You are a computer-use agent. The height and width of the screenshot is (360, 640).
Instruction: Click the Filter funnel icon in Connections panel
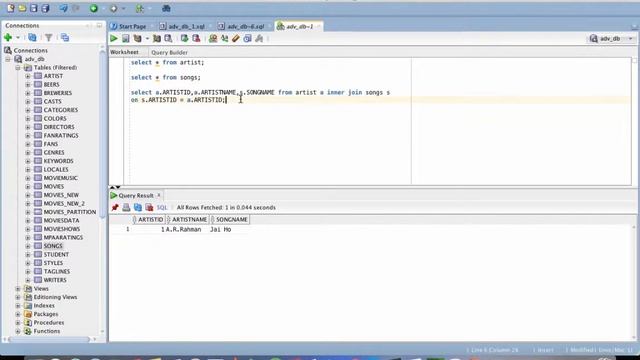coord(49,38)
